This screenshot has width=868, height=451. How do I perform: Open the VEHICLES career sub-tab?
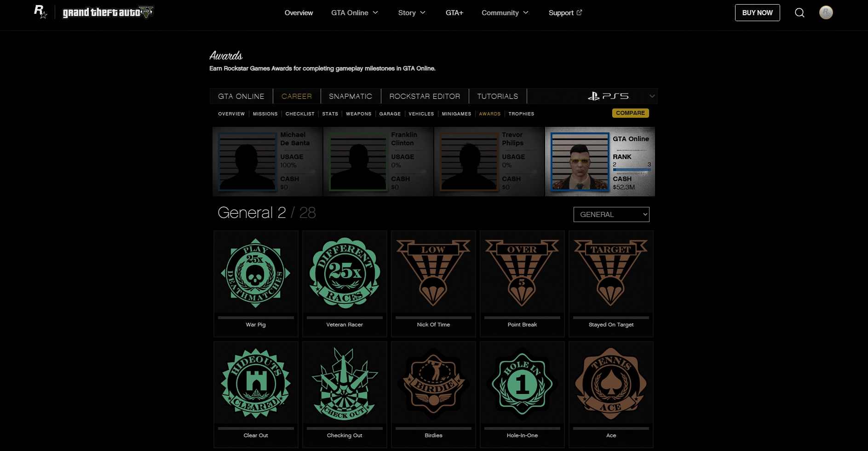click(421, 114)
